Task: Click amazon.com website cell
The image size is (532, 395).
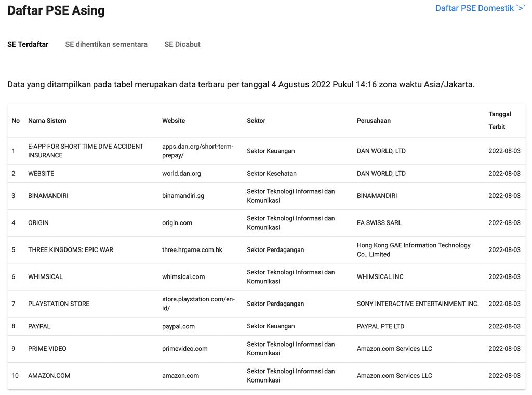Action: point(180,376)
